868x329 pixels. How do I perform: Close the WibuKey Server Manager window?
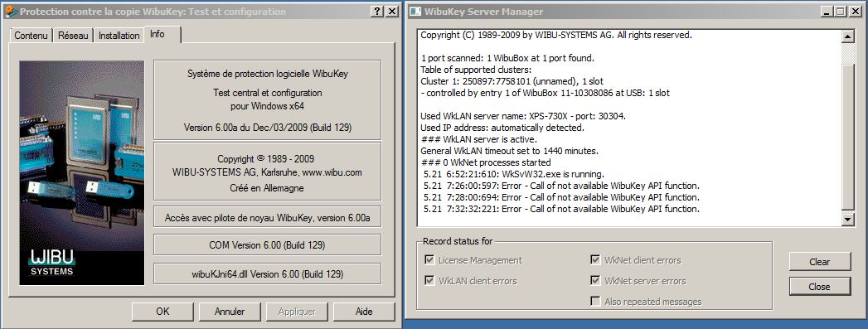[856, 11]
